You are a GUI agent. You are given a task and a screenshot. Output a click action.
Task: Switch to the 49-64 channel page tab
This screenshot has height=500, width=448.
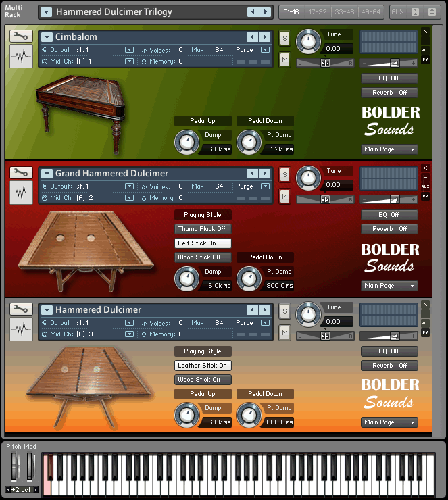371,12
